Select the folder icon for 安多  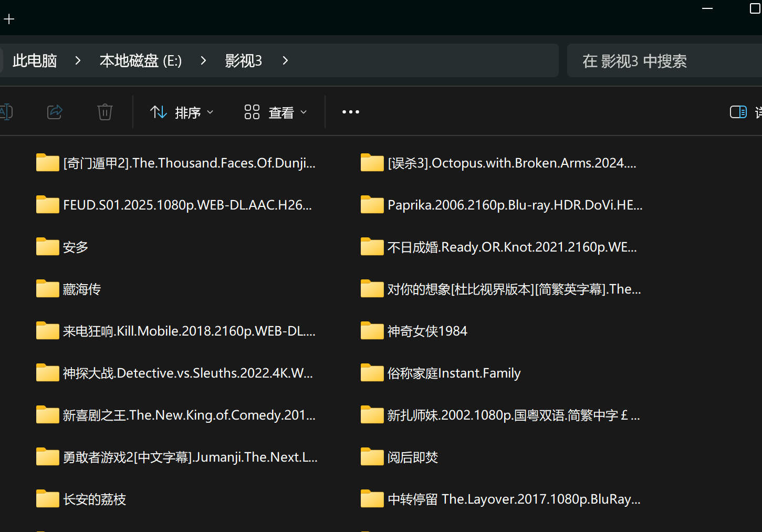click(x=47, y=247)
